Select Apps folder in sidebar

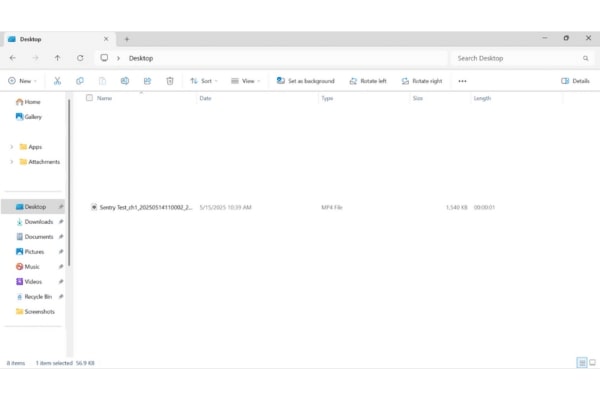pos(31,147)
